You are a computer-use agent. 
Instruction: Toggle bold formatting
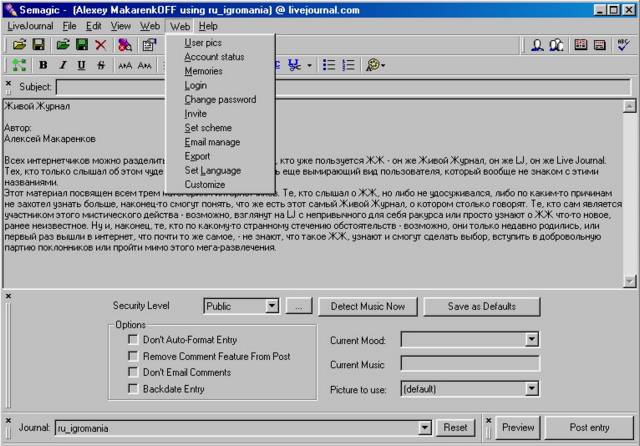[x=43, y=65]
